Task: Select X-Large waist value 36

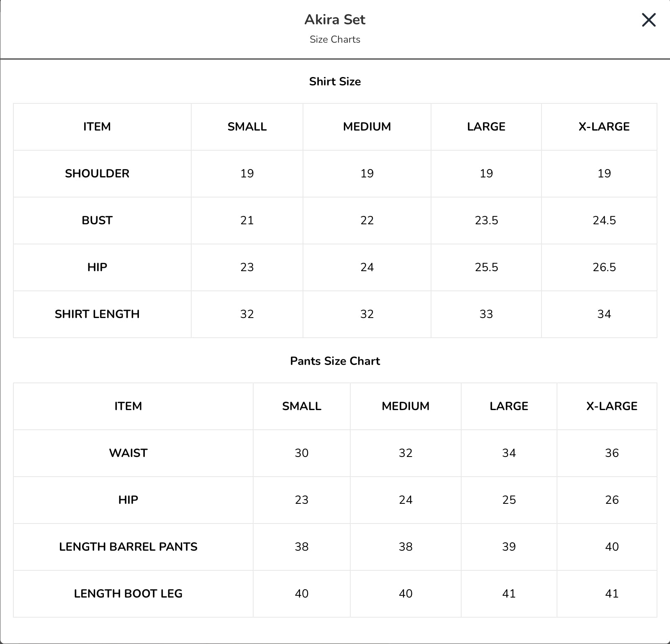Action: click(612, 453)
